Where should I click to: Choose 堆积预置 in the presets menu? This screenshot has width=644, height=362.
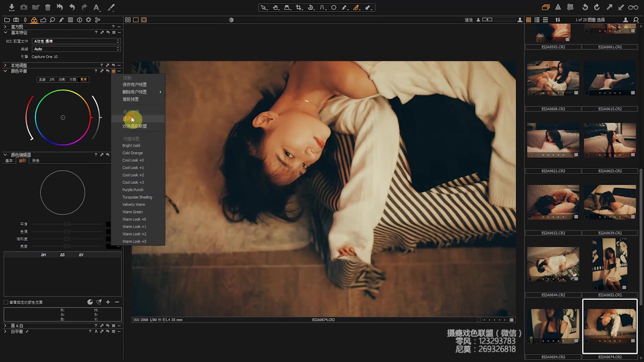click(130, 99)
